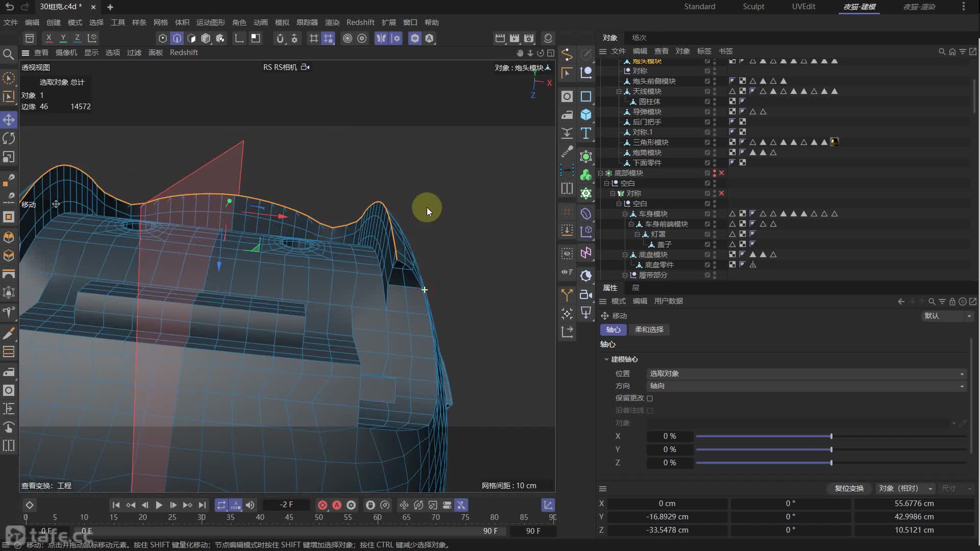Viewport: 980px width, 551px height.
Task: Click the Y position field -16.8929 cm
Action: click(667, 517)
